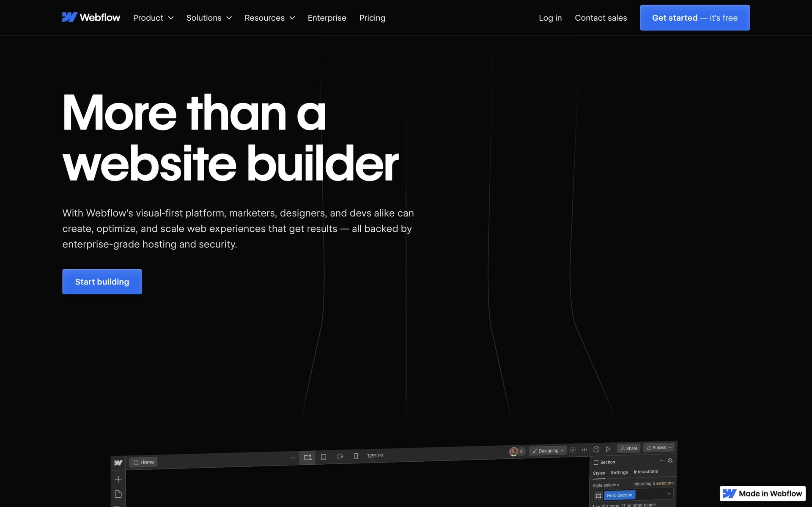812x507 pixels.
Task: Click the Webflow logo in the navbar
Action: pyautogui.click(x=91, y=17)
